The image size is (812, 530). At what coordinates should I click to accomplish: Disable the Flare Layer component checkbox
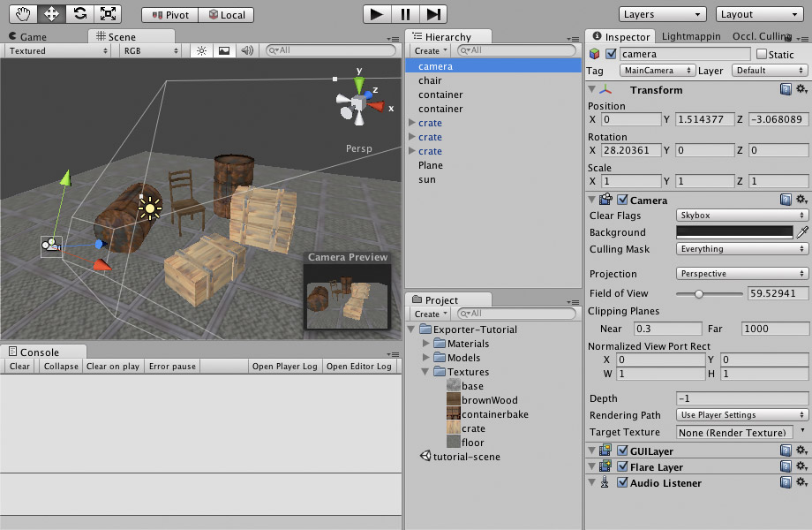pyautogui.click(x=622, y=466)
